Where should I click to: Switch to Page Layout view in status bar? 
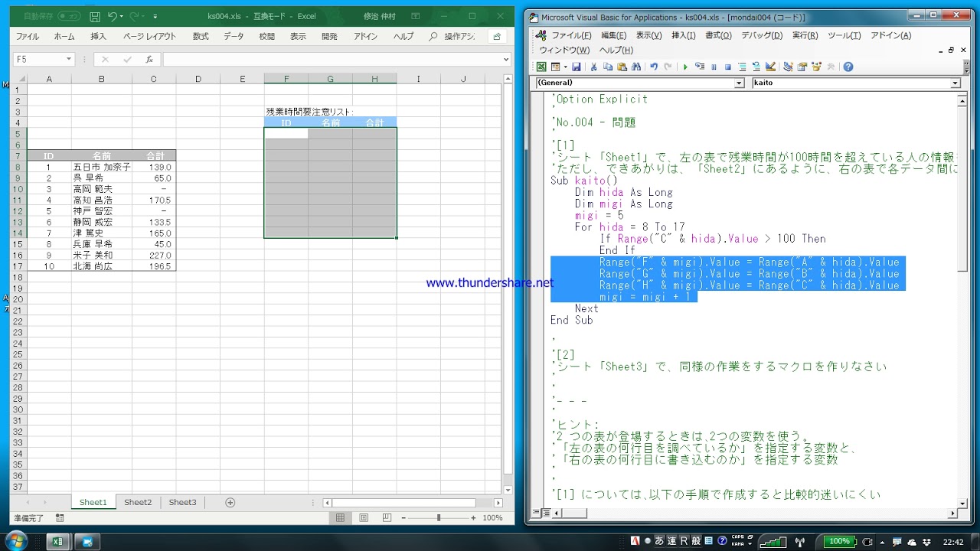(364, 518)
